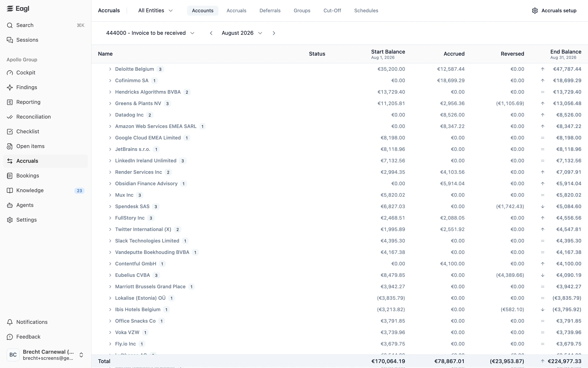Screen dimensions: 588x368
Task: Switch to the Accounts tab
Action: click(203, 11)
